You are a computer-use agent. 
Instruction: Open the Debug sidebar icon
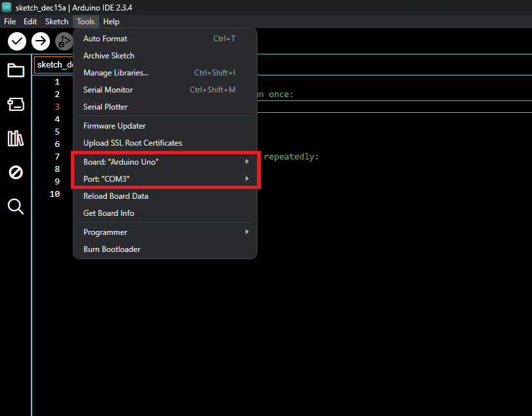(16, 173)
